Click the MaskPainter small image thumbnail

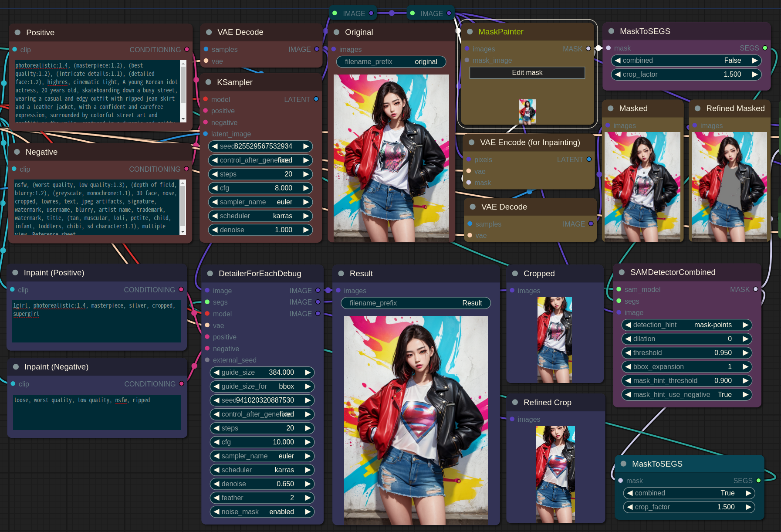click(x=527, y=112)
